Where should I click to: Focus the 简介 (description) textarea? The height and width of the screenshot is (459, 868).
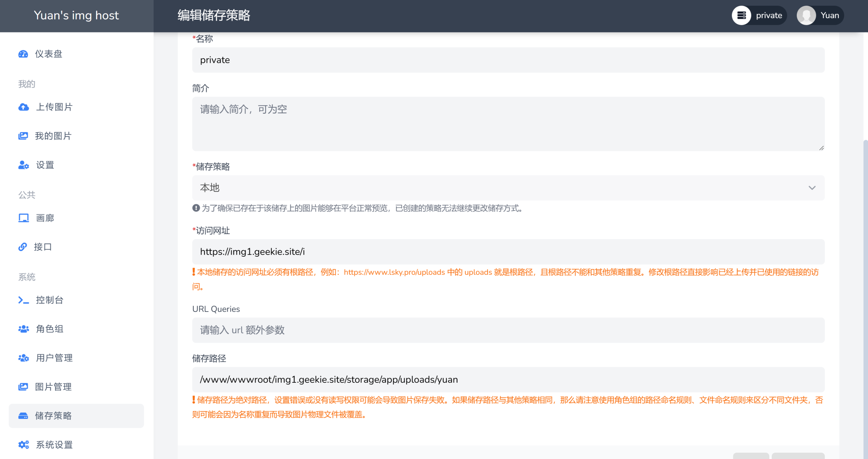(508, 124)
